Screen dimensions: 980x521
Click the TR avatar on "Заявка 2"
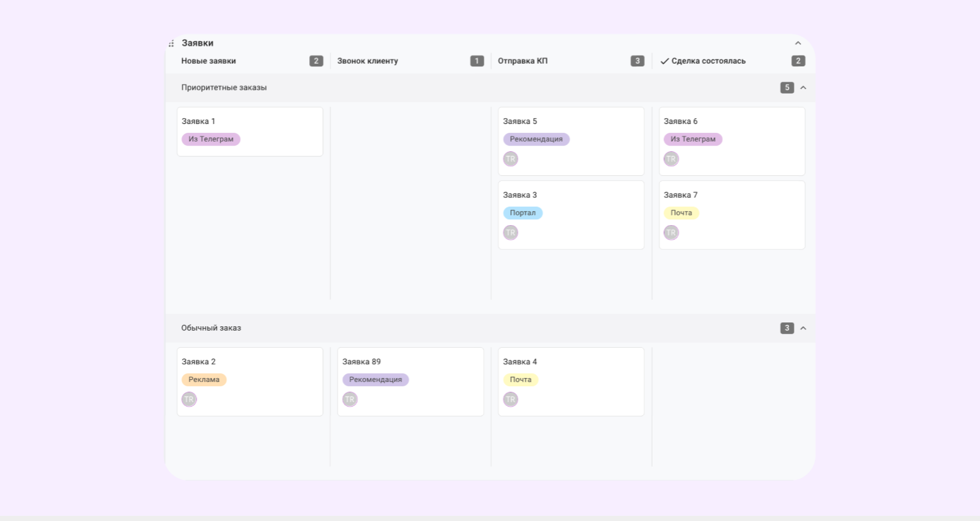pyautogui.click(x=189, y=399)
